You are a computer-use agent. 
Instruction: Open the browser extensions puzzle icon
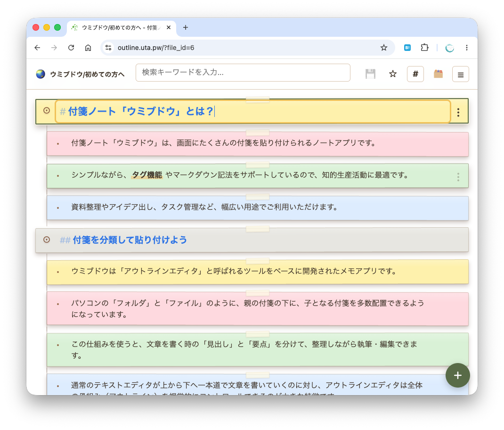pyautogui.click(x=424, y=48)
